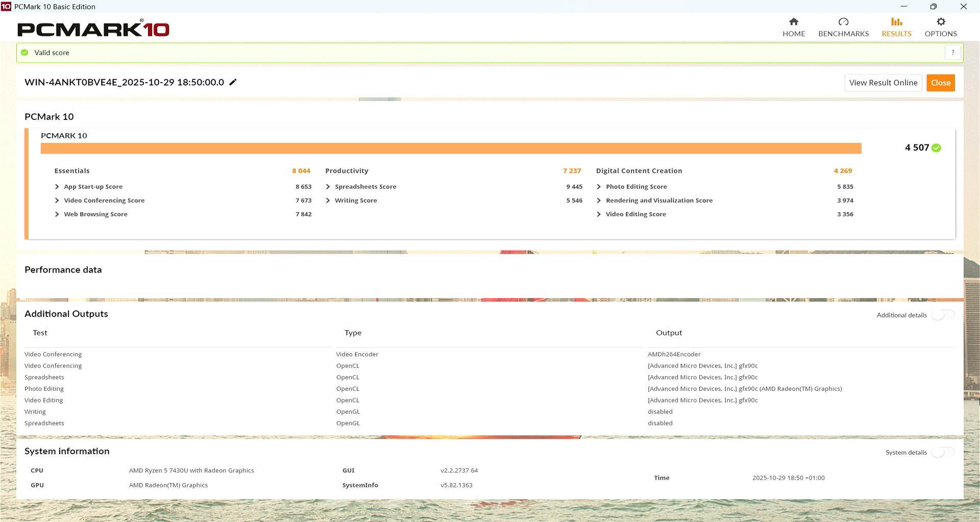
Task: Expand Rendering and Visualization Score
Action: (599, 201)
